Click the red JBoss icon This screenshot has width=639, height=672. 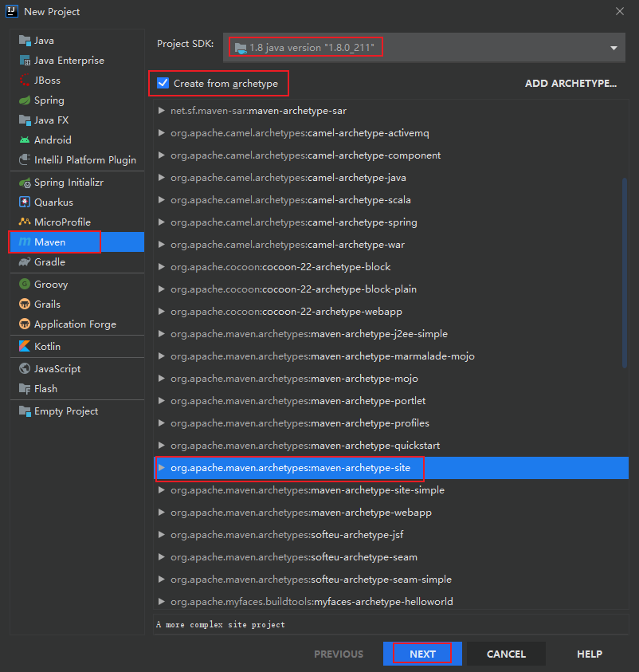tap(25, 81)
